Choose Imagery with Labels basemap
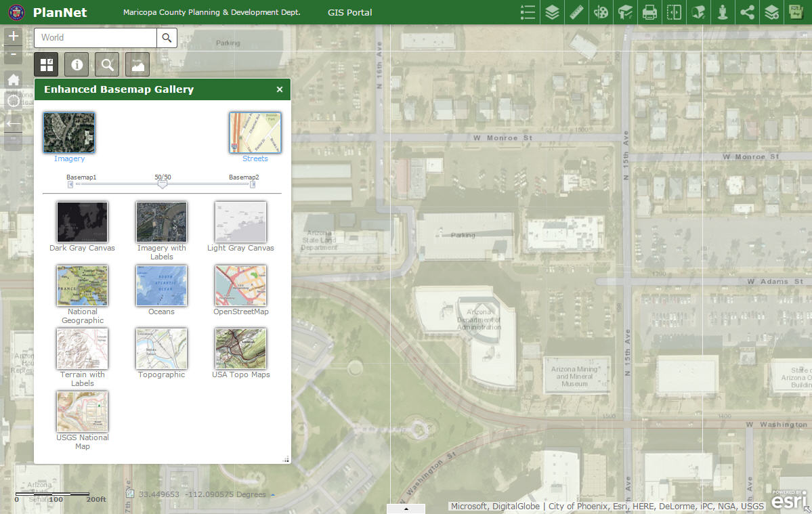Screen dimensions: 812x514 (162, 222)
